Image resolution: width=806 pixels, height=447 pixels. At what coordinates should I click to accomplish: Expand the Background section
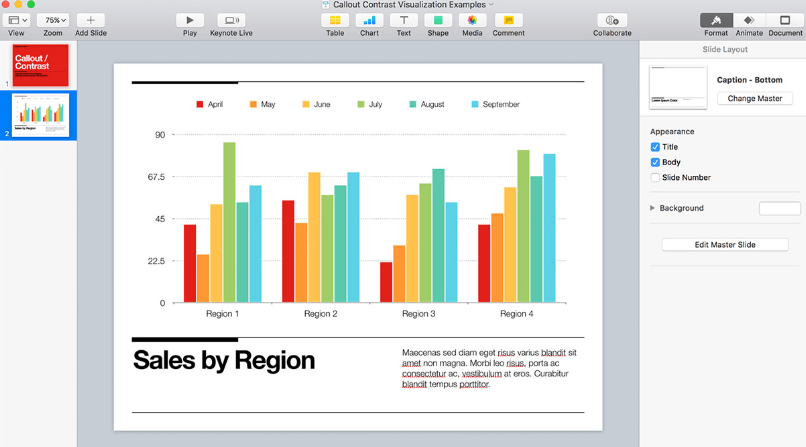pos(652,208)
